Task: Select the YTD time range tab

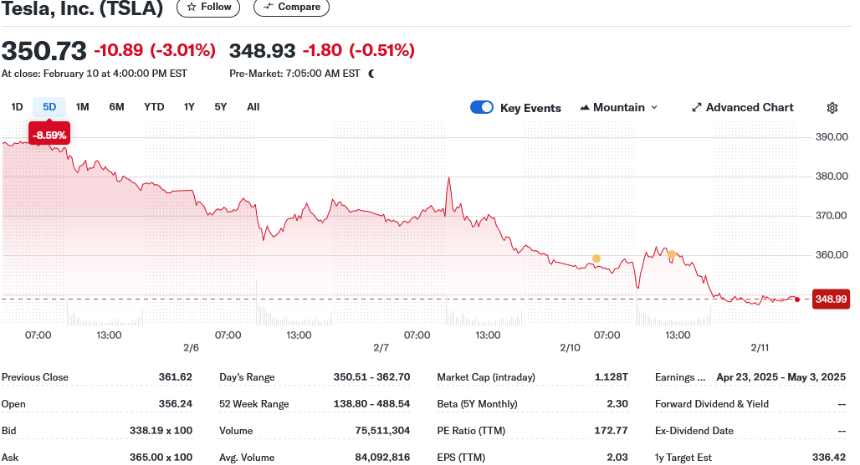Action: (x=154, y=107)
